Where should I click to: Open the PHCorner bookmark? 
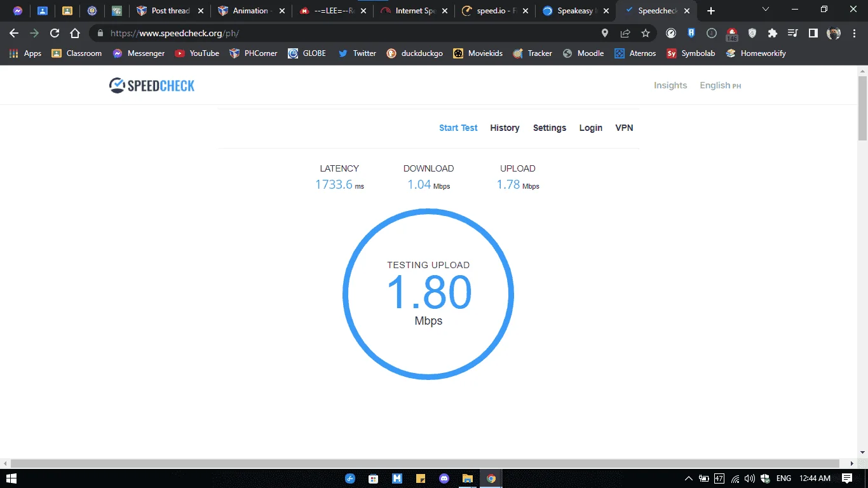click(x=254, y=53)
